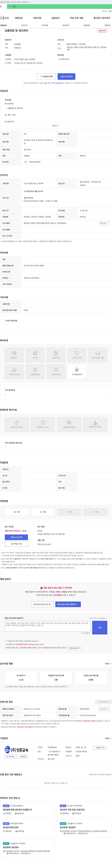
Task: Click the blue 고용24 입사지원 button near the title
Action: 66,77
